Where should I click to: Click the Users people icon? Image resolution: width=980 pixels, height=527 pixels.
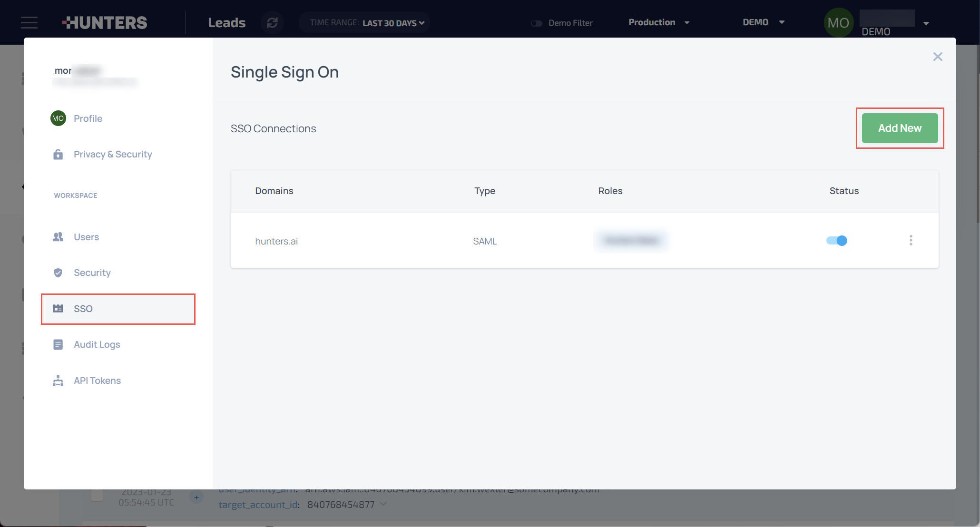click(58, 237)
